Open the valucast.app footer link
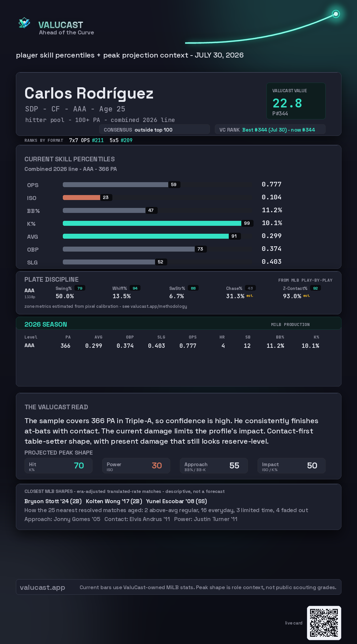 click(42, 587)
